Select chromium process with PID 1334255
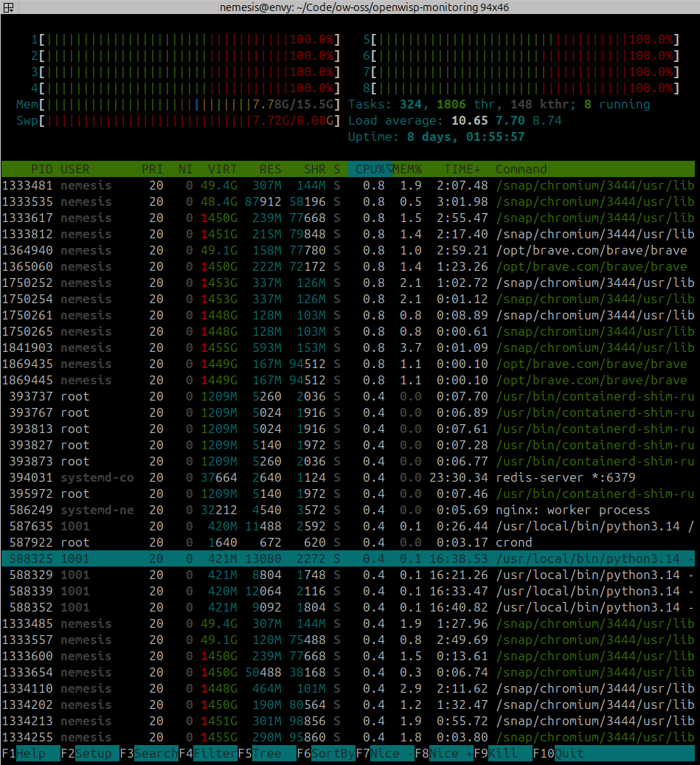The image size is (700, 765). 348,737
